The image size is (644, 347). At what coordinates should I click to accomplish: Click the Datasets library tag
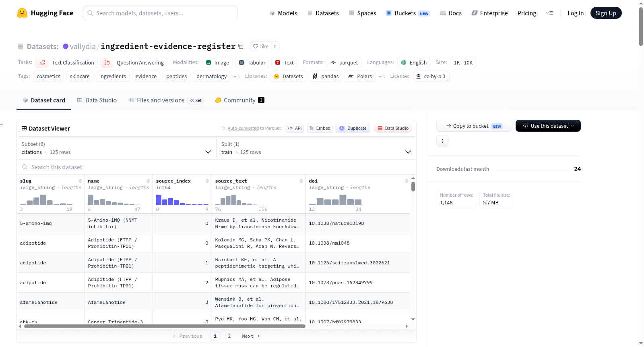coord(288,76)
